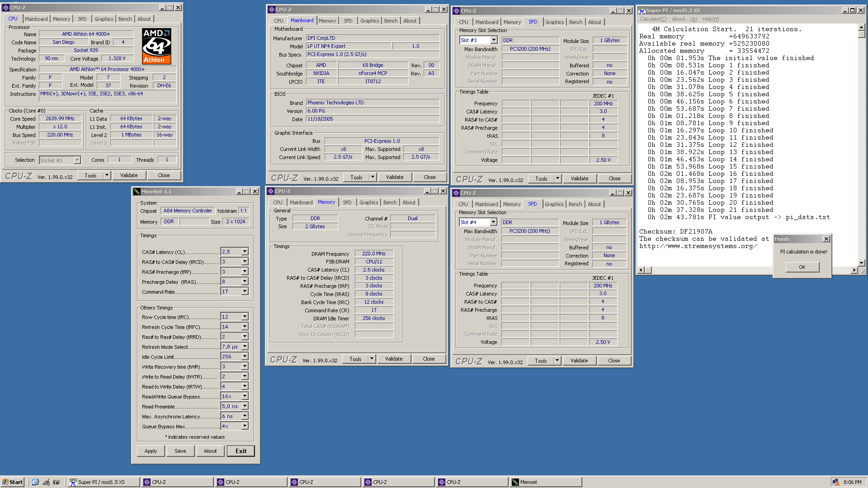Viewport: 868px width, 488px height.
Task: Open the Start menu
Action: click(13, 482)
